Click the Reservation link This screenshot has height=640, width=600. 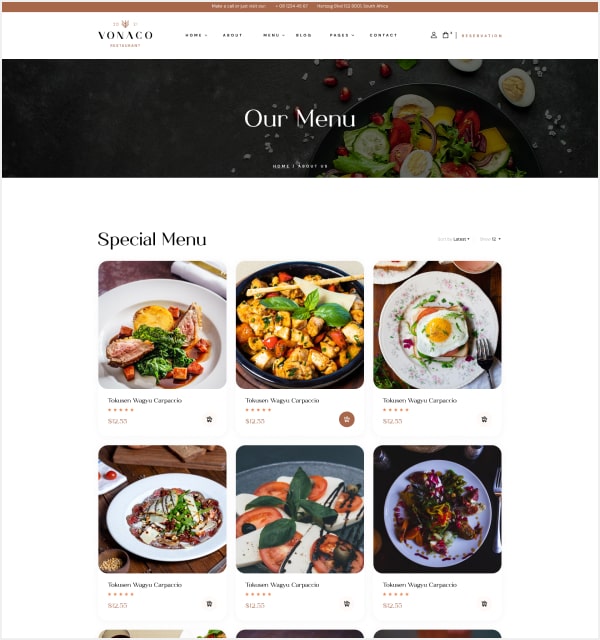pos(482,36)
